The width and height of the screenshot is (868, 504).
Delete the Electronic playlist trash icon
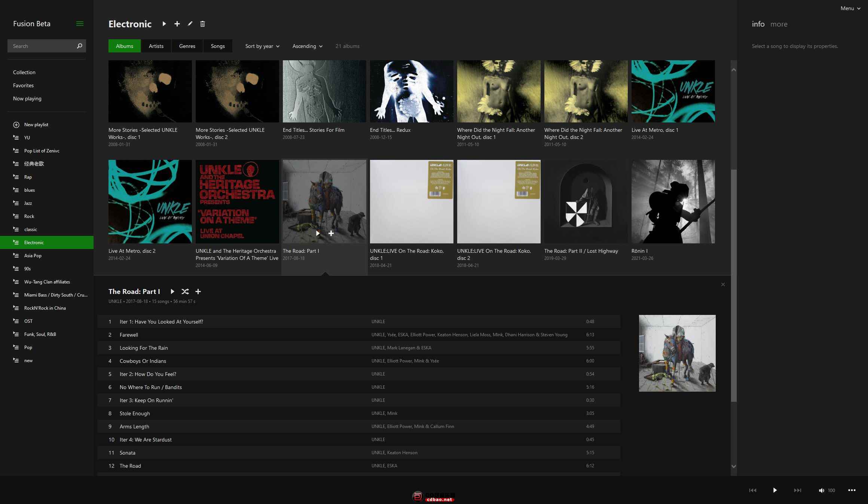(202, 24)
